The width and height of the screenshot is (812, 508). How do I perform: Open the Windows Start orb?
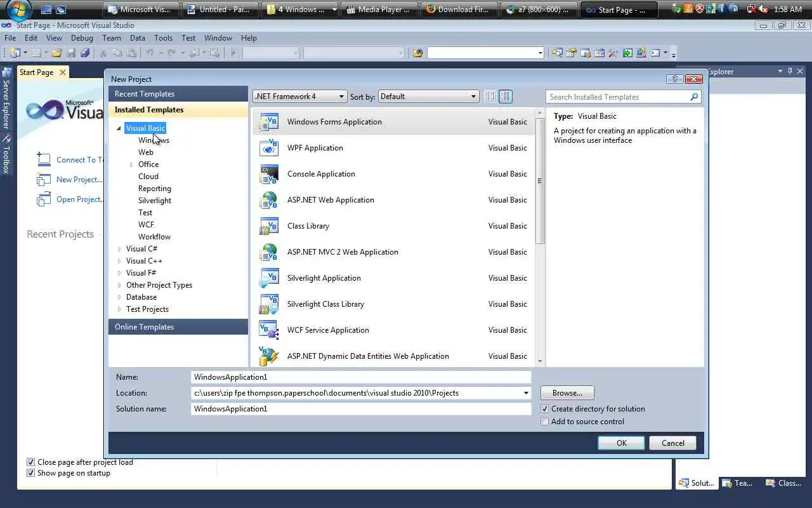[18, 10]
